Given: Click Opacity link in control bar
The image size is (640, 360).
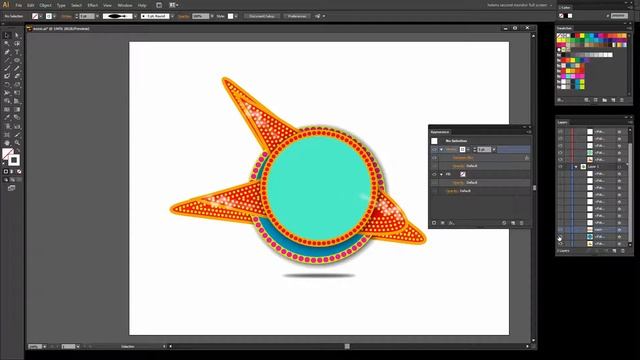Looking at the screenshot, I should (x=183, y=16).
